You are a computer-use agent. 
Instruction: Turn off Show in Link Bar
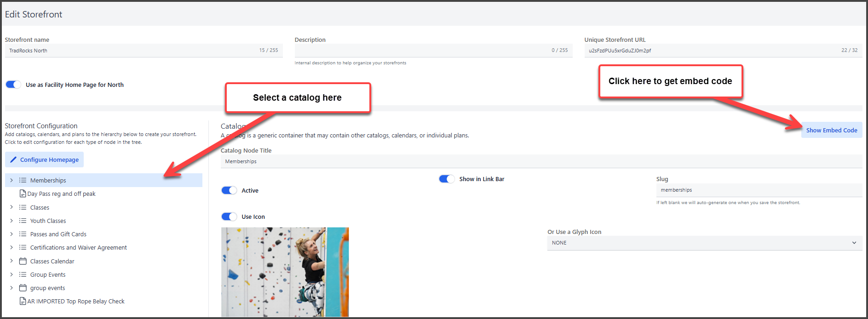[x=447, y=179]
